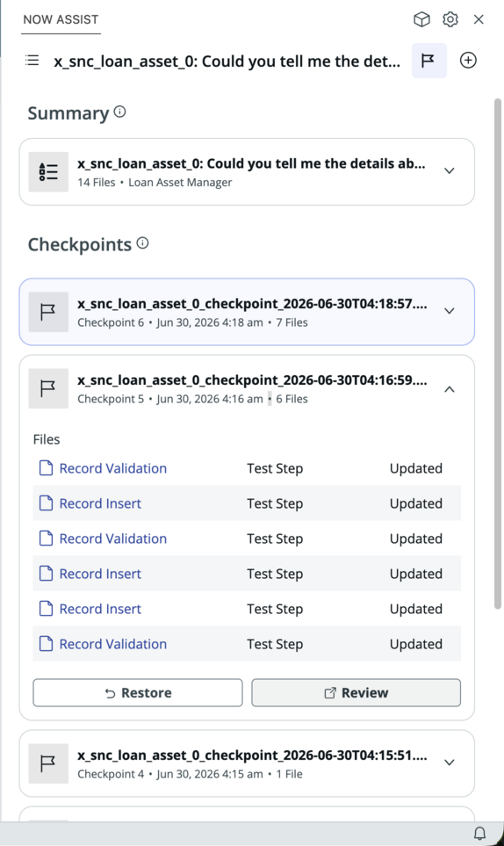Click checkpoint title ending 04:16:59
Viewport: 504px width, 846px height.
pos(252,380)
